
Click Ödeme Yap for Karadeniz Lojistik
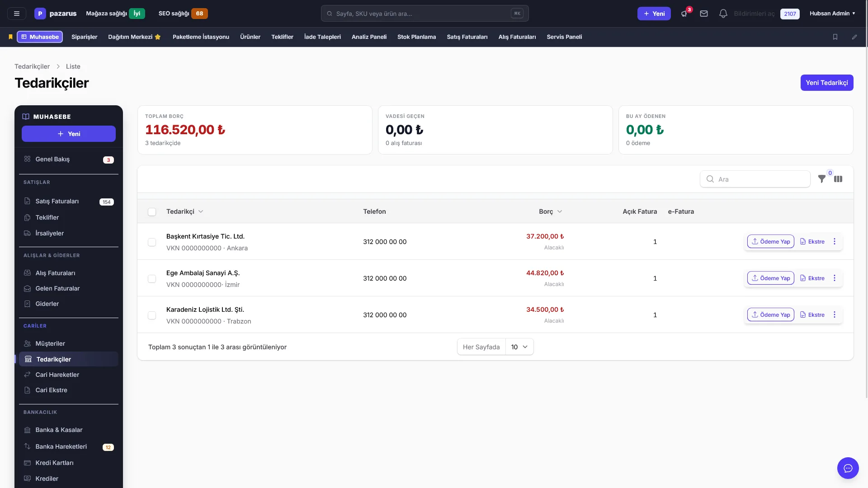point(770,314)
